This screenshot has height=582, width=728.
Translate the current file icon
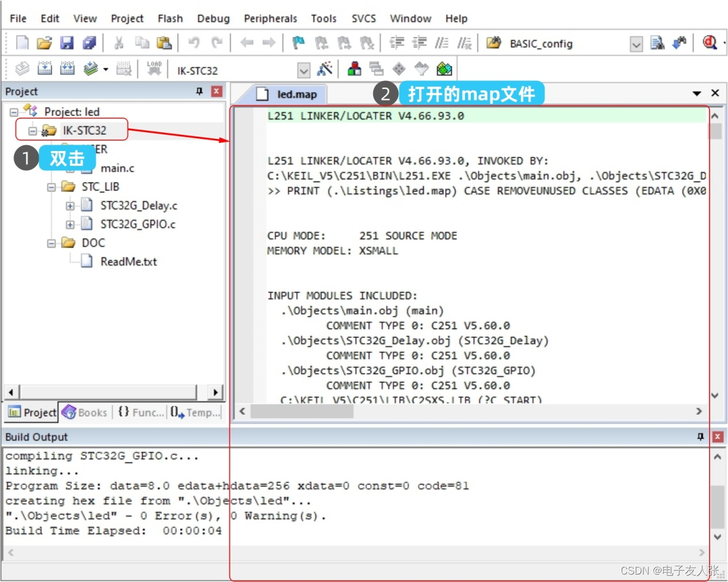[22, 69]
